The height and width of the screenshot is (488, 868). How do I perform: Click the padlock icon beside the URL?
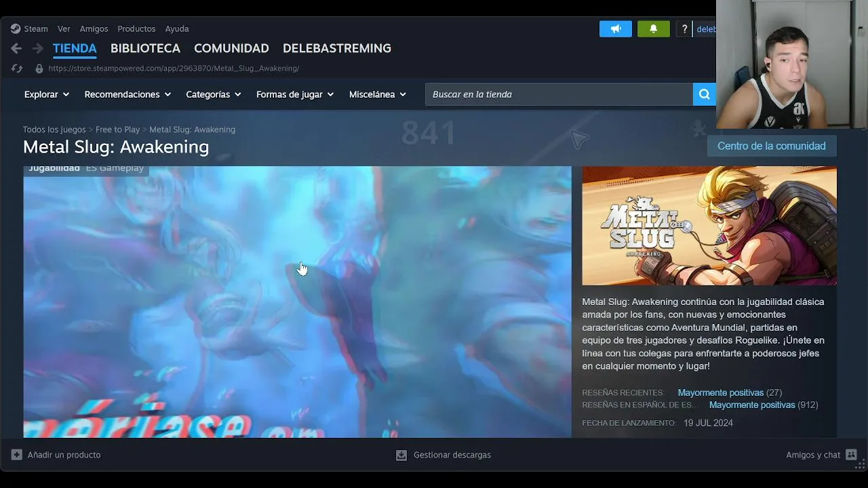click(39, 68)
